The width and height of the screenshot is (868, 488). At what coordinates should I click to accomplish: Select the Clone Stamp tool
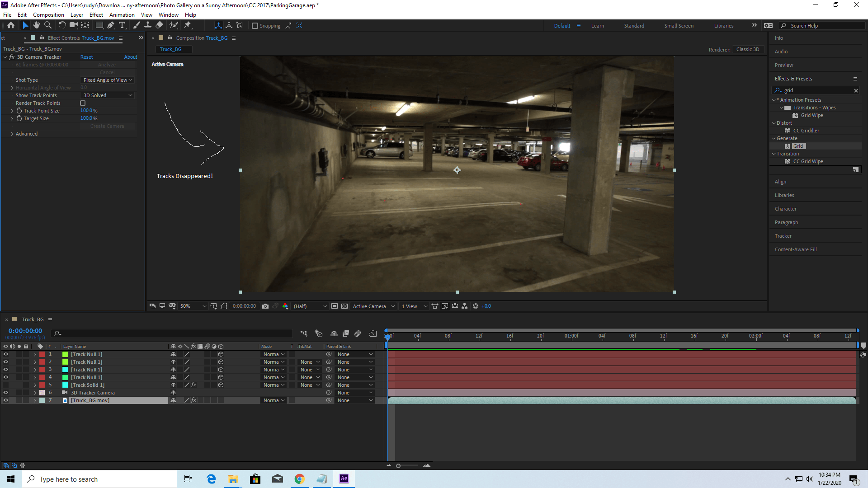tap(148, 25)
